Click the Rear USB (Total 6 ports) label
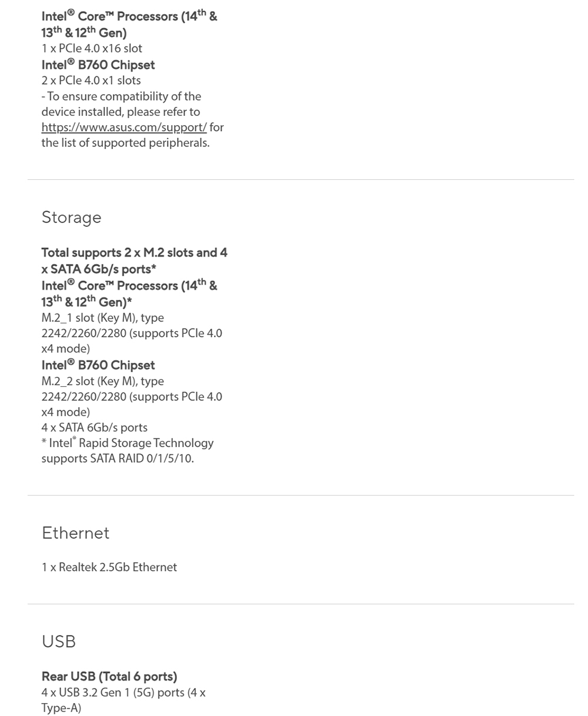Viewport: 588px width, 716px height. coord(109,677)
